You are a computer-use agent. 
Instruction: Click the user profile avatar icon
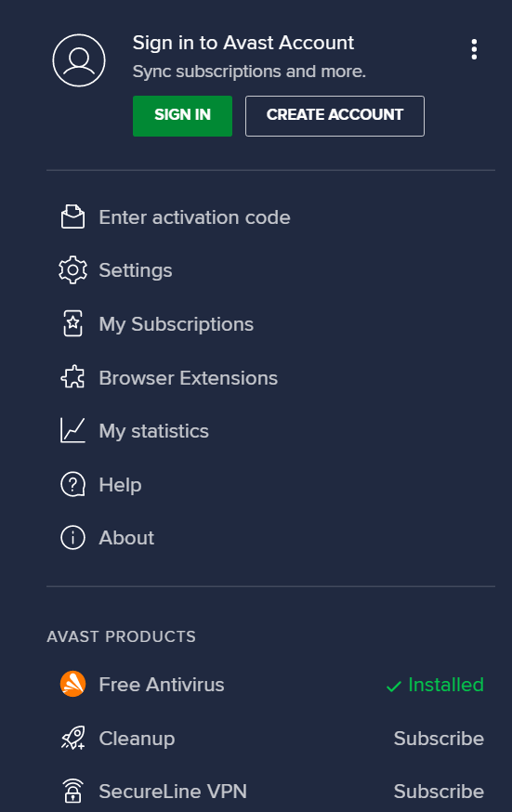click(x=79, y=60)
